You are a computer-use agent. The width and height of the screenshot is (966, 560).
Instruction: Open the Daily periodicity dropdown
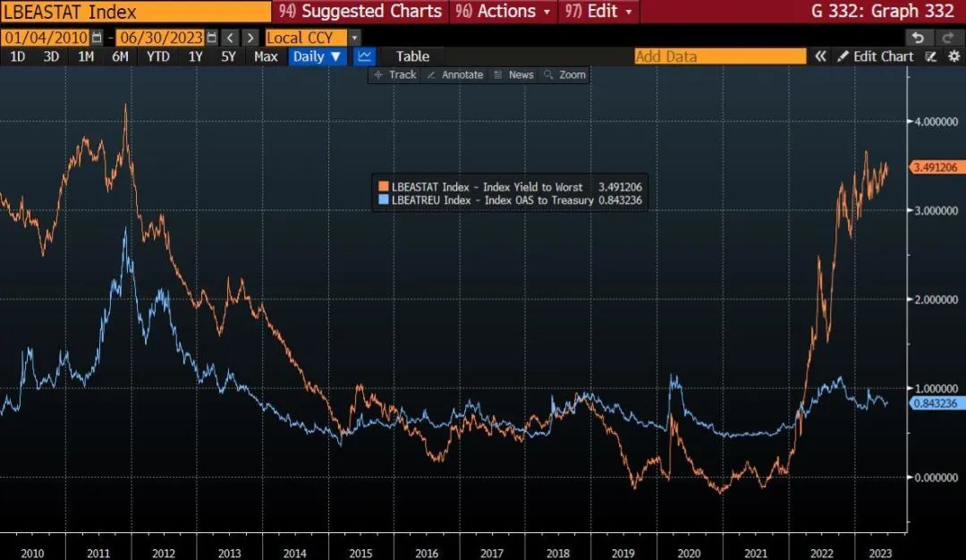pyautogui.click(x=318, y=56)
